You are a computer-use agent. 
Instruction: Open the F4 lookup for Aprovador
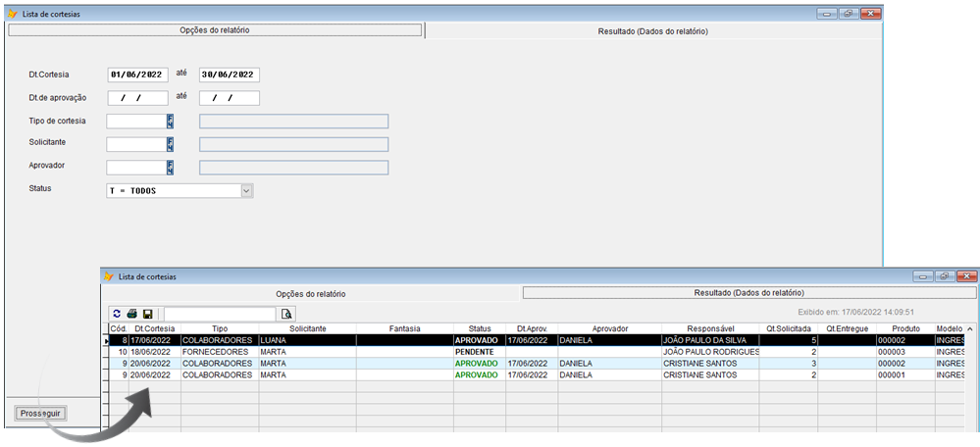171,167
